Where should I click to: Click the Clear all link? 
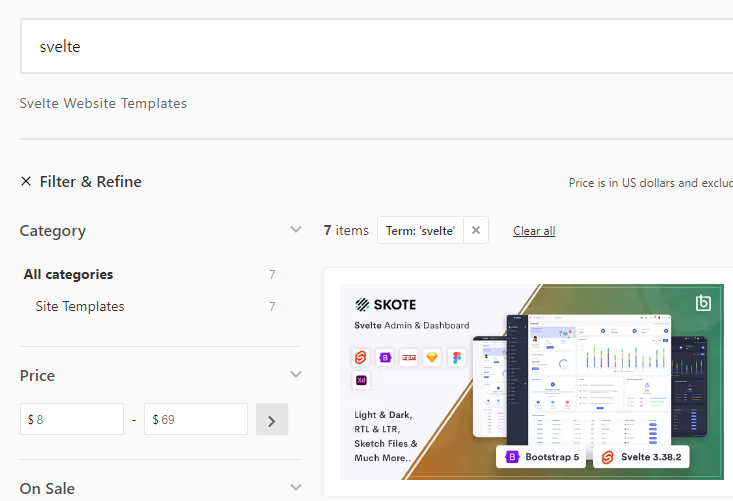click(x=534, y=231)
